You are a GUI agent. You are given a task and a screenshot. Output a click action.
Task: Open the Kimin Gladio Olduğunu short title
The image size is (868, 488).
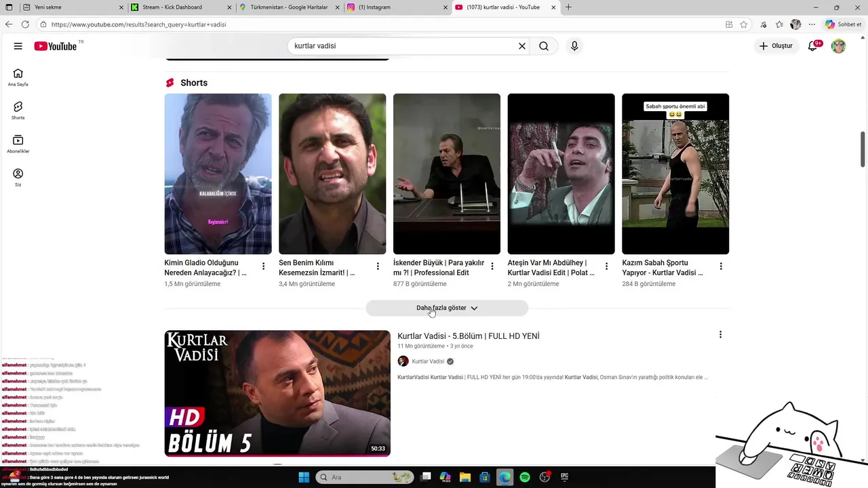[205, 268]
